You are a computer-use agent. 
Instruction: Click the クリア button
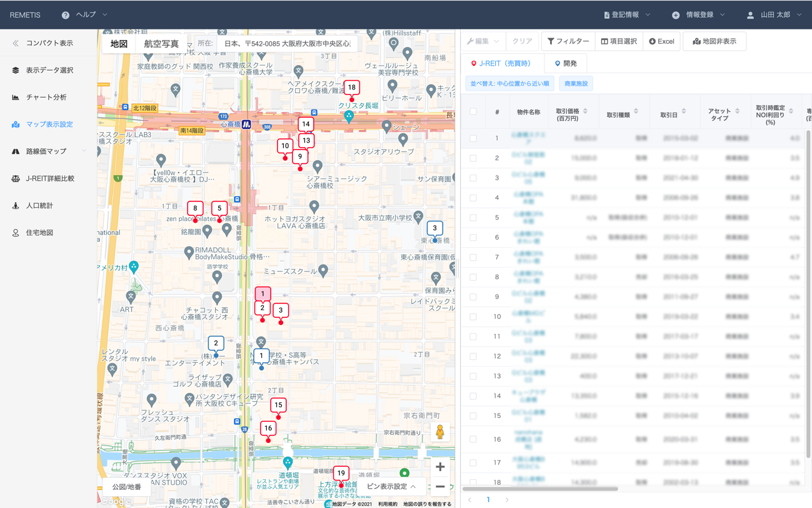tap(523, 41)
